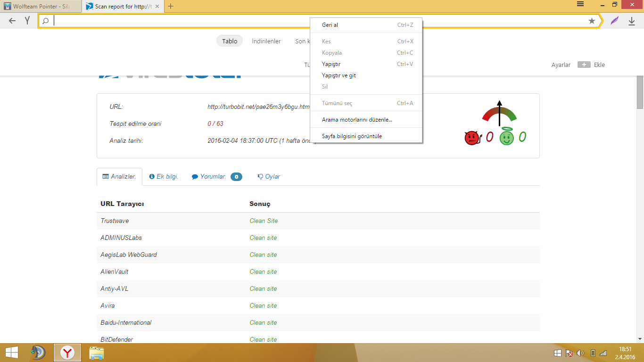Click the Clean Site result for Trustwave
The height and width of the screenshot is (362, 644).
(264, 221)
